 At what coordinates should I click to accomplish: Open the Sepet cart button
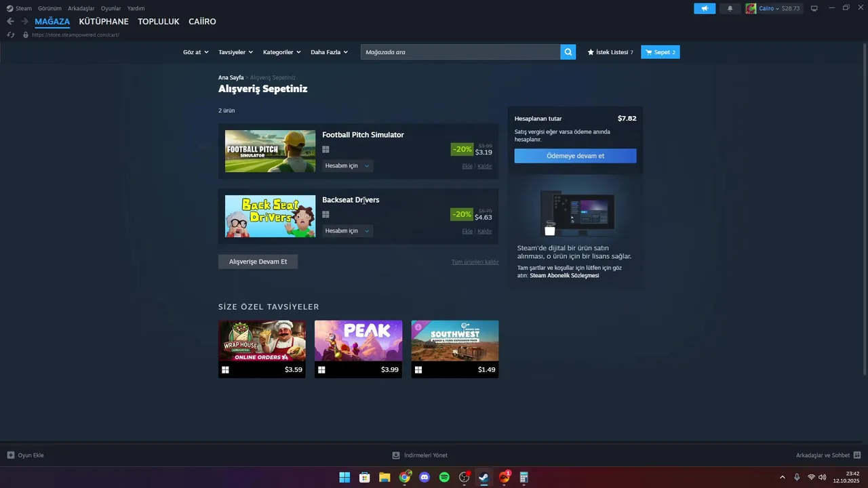coord(660,52)
